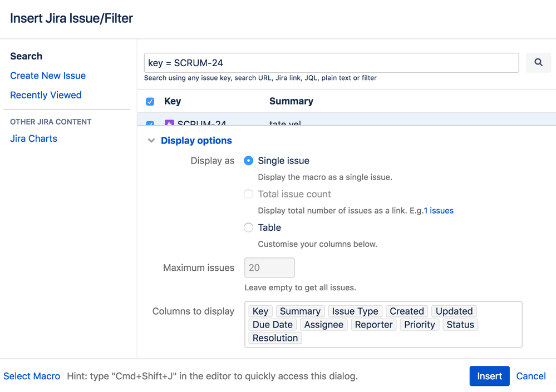Click the Issue Type column tag
The width and height of the screenshot is (556, 392).
[355, 311]
